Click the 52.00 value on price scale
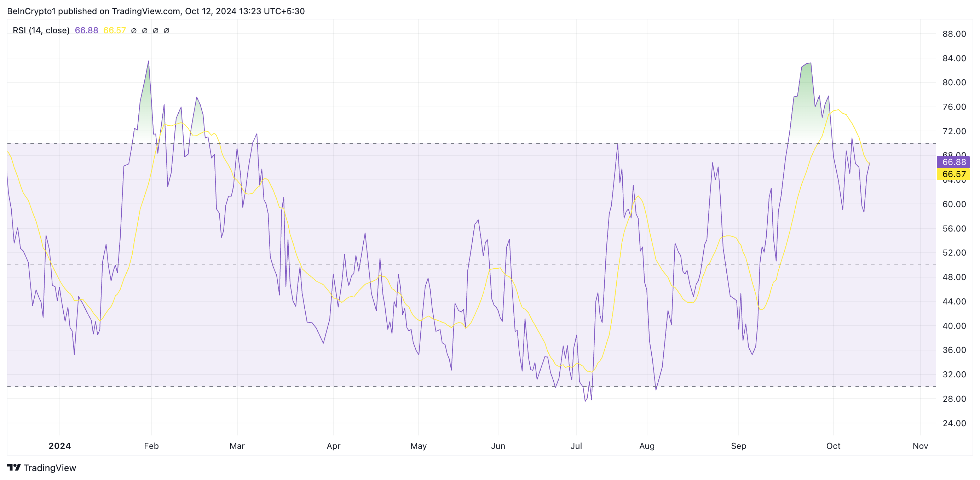The height and width of the screenshot is (480, 980). click(x=954, y=253)
